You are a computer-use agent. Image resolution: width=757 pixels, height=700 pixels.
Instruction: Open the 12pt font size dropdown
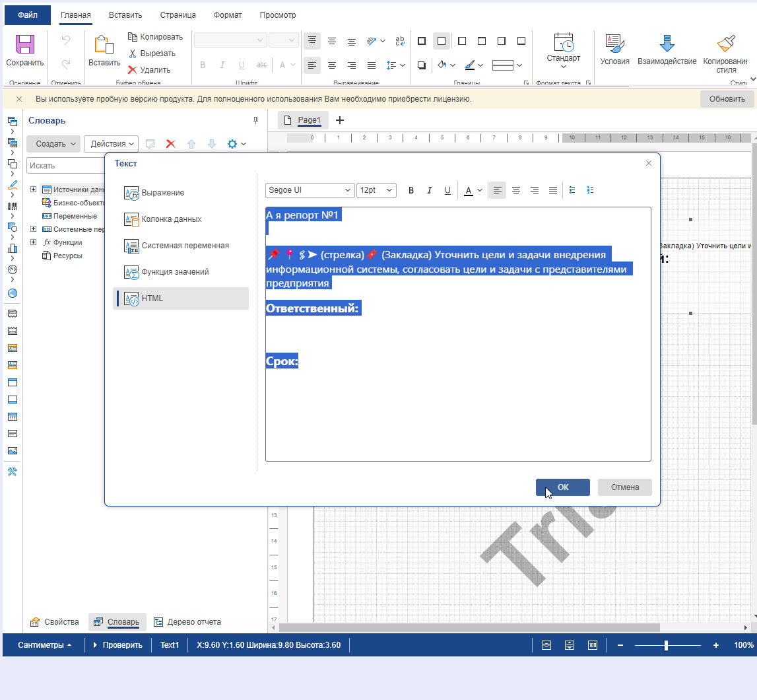tap(376, 190)
